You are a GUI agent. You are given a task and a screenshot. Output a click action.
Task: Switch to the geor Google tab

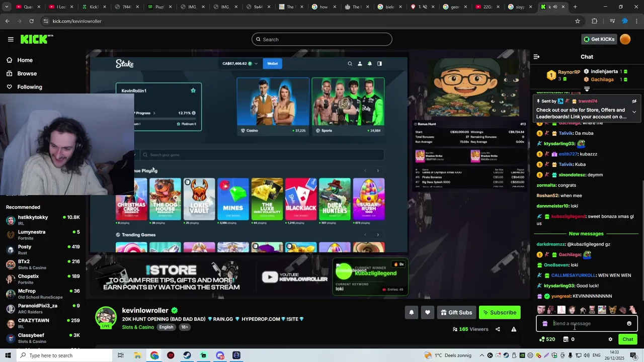pos(454,7)
